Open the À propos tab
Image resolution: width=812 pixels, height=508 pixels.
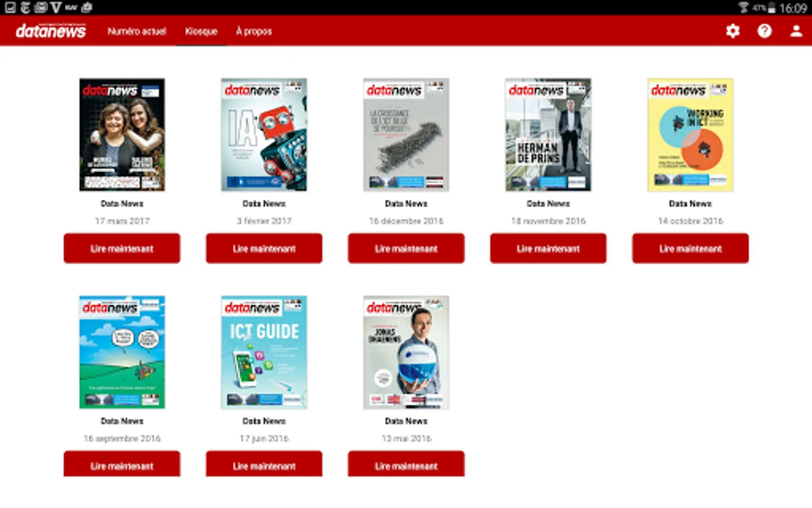[254, 31]
